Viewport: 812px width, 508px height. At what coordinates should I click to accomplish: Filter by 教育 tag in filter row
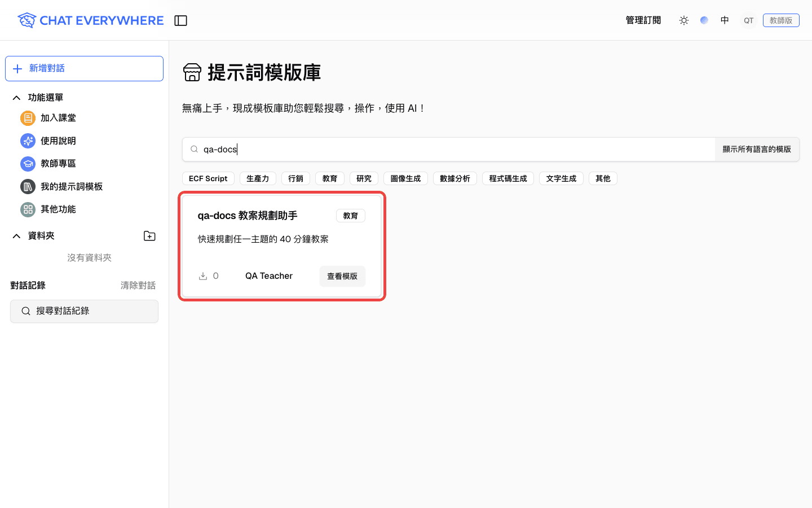(330, 178)
